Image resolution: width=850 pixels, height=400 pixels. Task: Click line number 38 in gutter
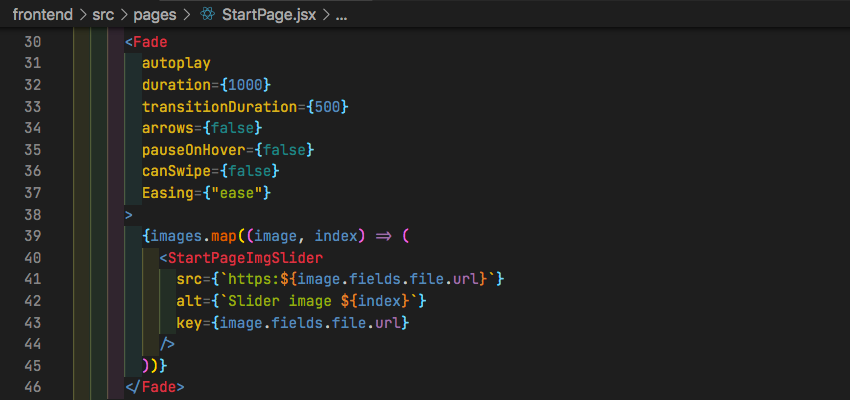33,215
